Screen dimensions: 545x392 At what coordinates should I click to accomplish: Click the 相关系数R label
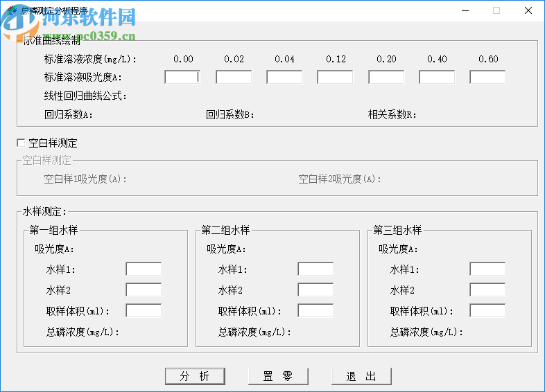(x=392, y=114)
